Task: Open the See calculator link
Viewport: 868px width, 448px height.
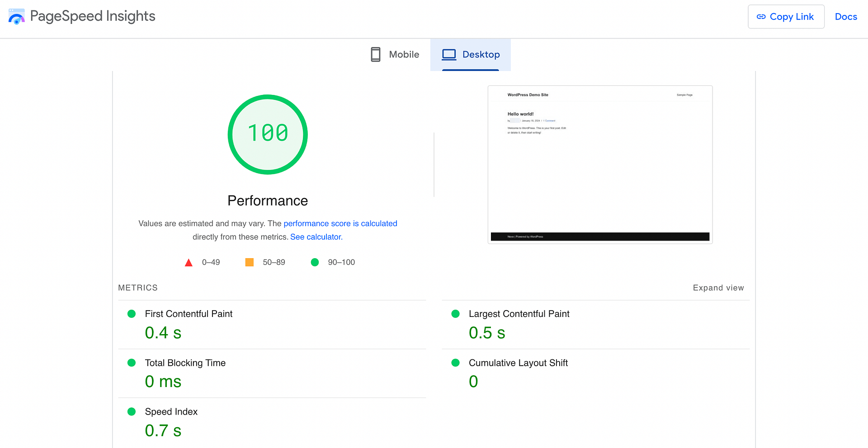Action: click(316, 237)
